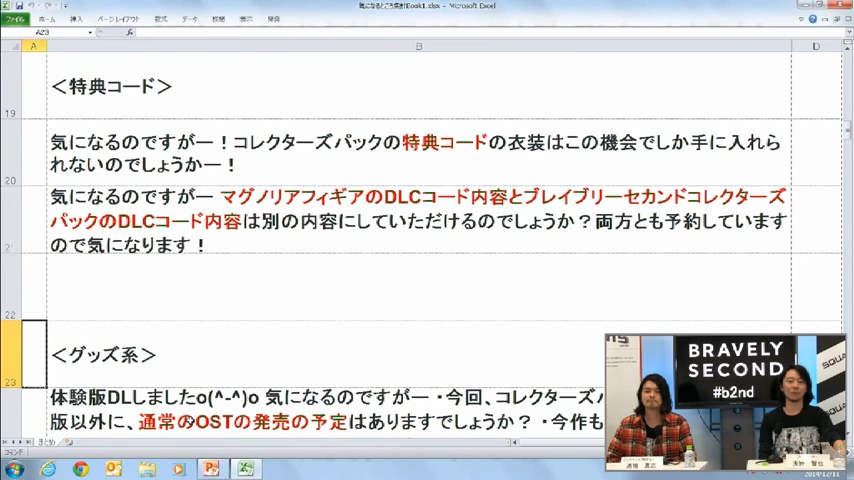Expand the formula bar with its arrow
The height and width of the screenshot is (480, 854).
click(x=849, y=32)
